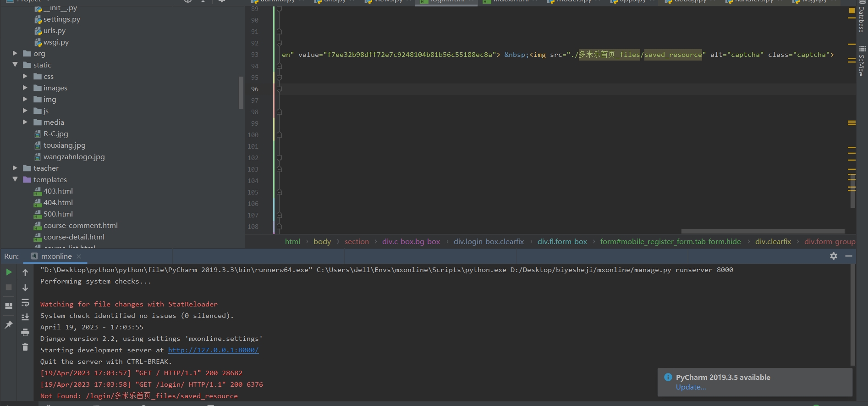Select 403.html template

point(58,191)
